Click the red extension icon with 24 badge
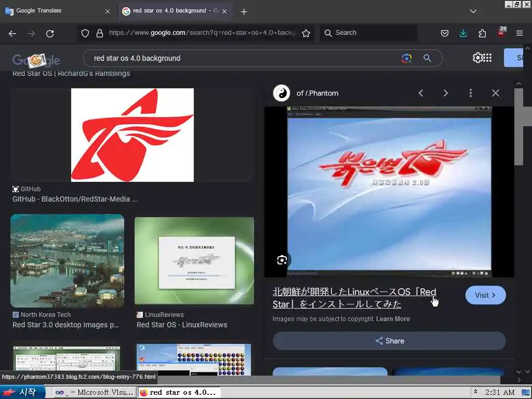532x399 pixels. coord(501,32)
